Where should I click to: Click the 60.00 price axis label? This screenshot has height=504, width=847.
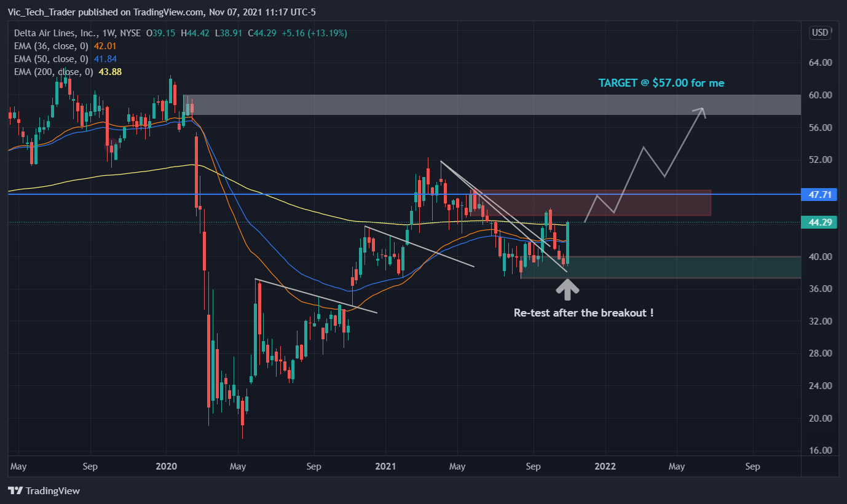click(822, 95)
